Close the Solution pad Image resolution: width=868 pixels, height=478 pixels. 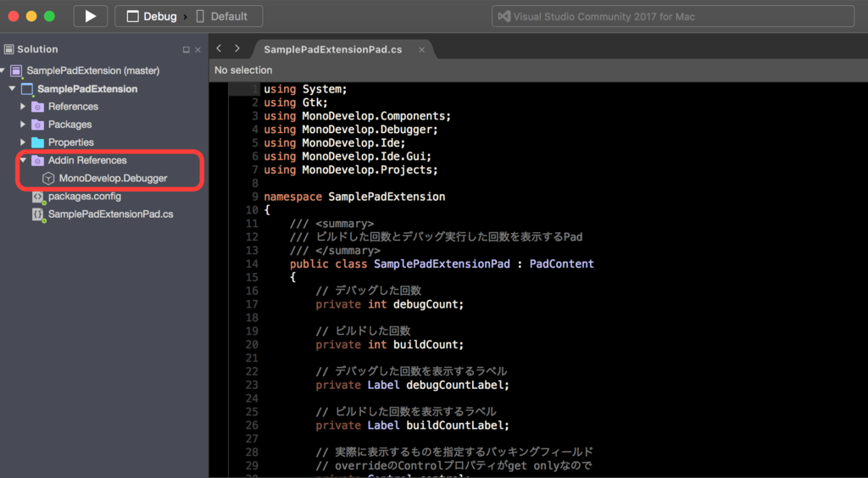(198, 50)
